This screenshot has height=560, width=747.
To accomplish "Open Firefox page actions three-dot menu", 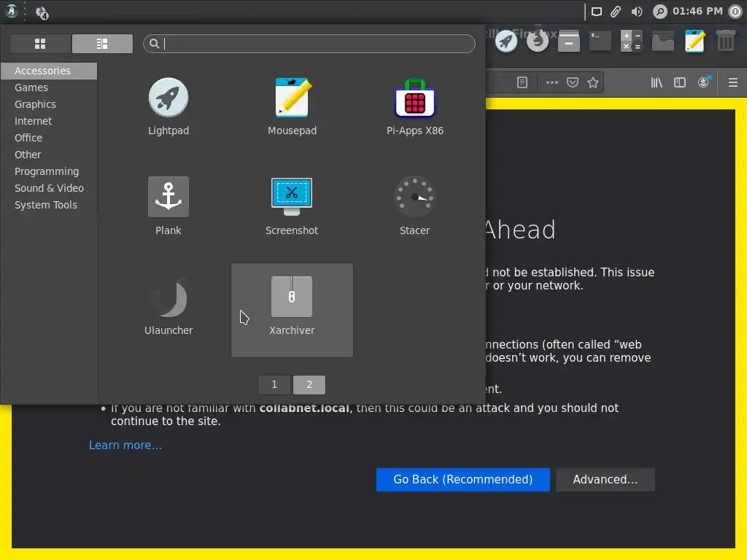I will point(551,82).
